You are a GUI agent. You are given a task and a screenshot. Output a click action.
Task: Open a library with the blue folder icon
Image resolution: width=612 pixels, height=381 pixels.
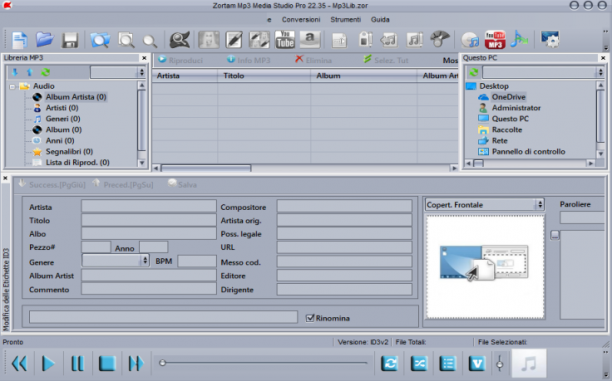click(44, 40)
